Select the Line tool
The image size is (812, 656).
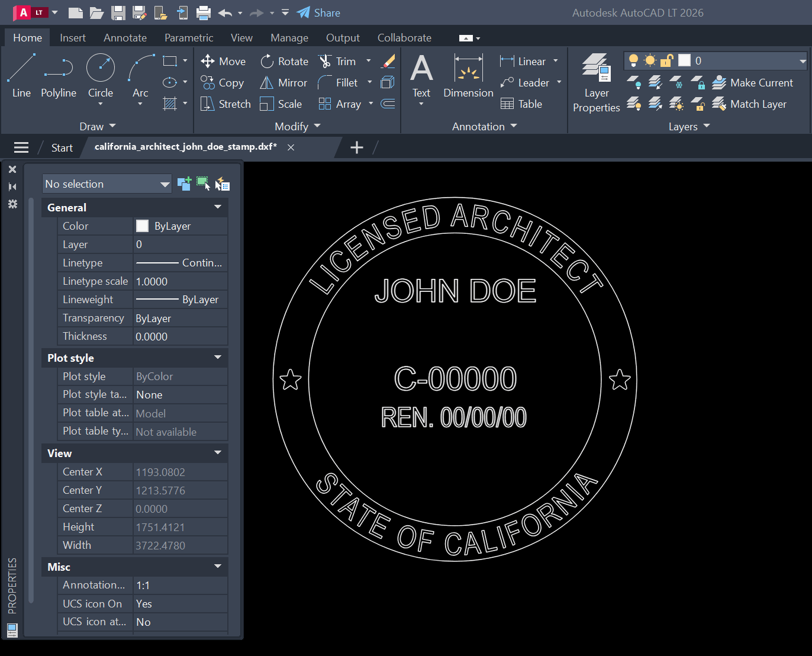pos(21,76)
